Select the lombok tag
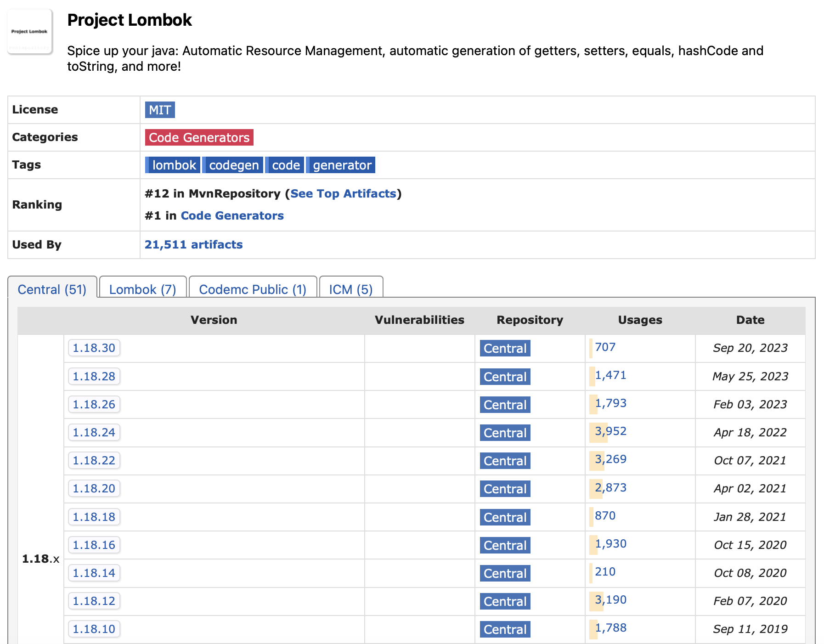This screenshot has height=644, width=824. (173, 165)
